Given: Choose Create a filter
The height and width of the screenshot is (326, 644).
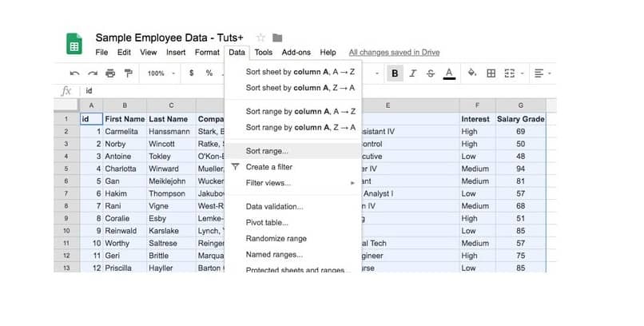Looking at the screenshot, I should (293, 167).
